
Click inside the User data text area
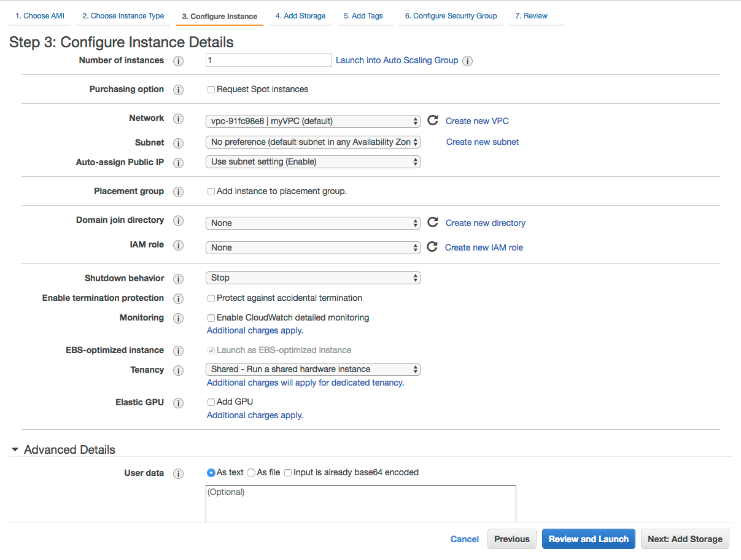tap(360, 504)
